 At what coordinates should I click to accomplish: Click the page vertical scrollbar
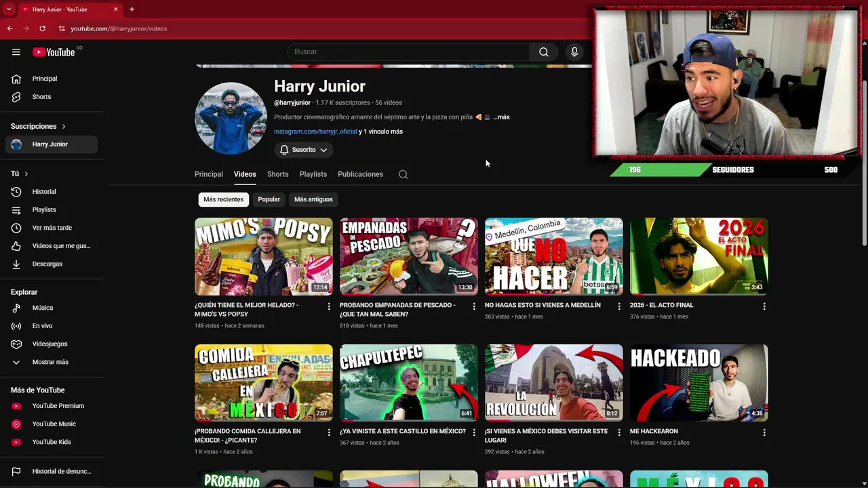coord(864,163)
